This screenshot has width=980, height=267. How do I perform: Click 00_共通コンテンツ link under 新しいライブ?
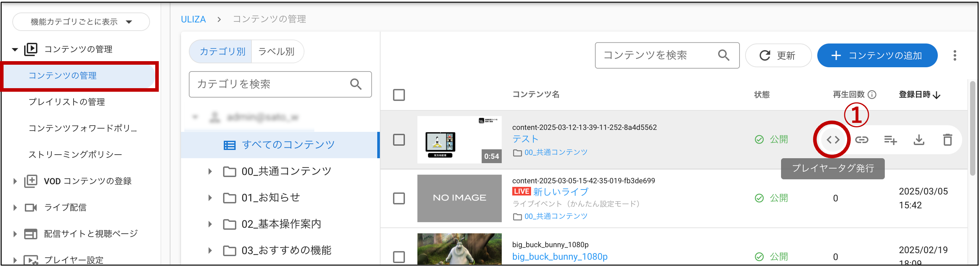pos(556,217)
